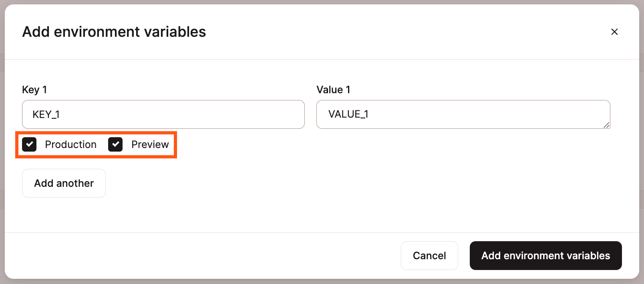Click inside the orange highlighted environment selection area
Viewport: 644px width, 284px height.
tap(96, 144)
